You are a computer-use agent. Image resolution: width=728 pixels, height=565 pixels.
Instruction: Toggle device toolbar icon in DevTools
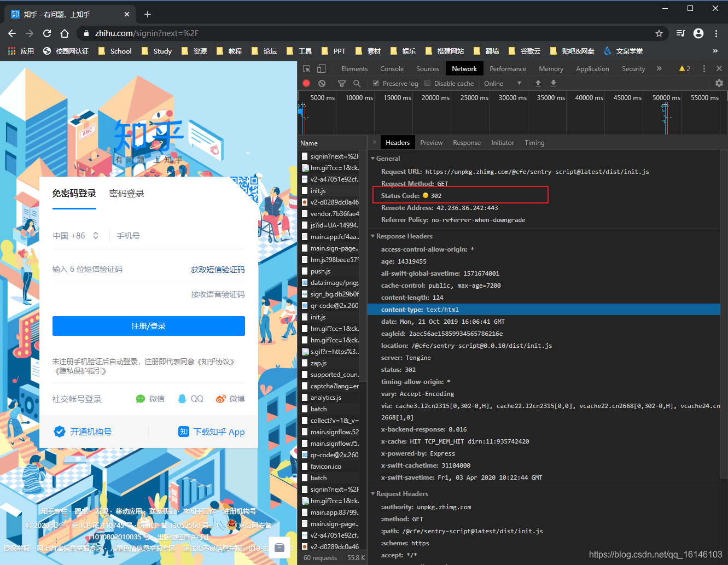click(321, 68)
